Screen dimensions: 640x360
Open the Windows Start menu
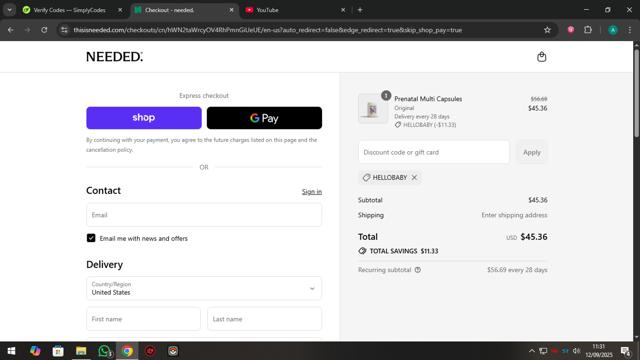[x=11, y=351]
